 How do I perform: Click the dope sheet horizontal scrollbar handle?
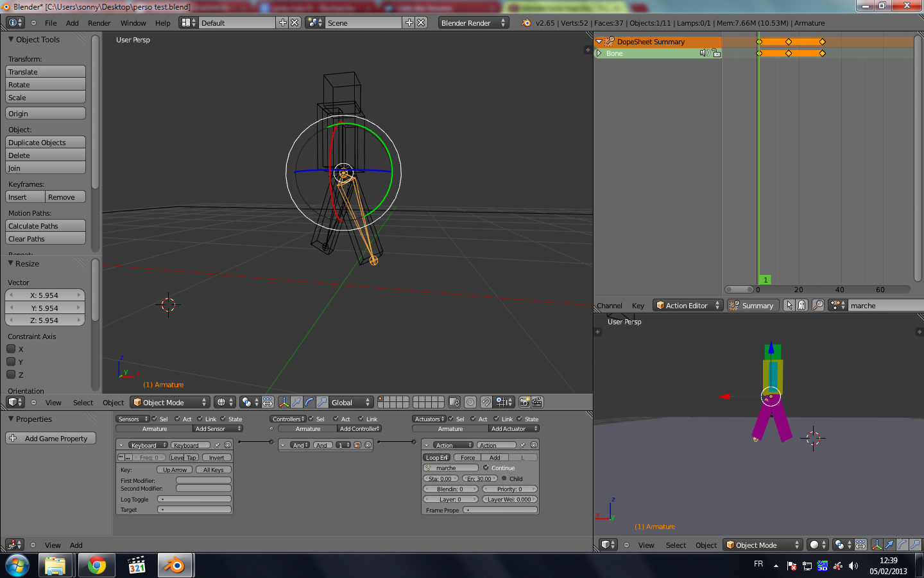740,290
